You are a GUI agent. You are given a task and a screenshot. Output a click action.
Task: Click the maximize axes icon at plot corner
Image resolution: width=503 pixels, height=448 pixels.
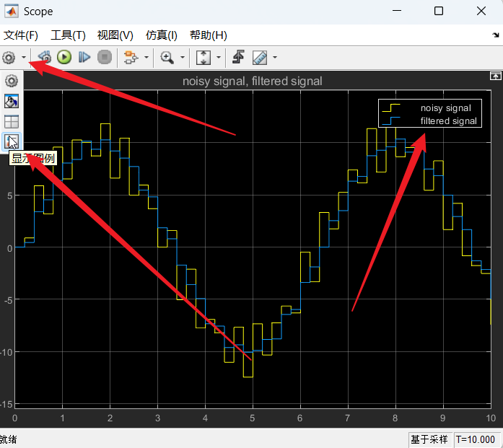495,76
